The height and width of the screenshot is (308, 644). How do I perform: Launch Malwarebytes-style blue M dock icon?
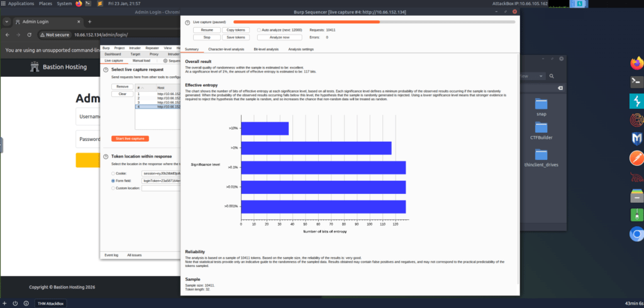[636, 139]
